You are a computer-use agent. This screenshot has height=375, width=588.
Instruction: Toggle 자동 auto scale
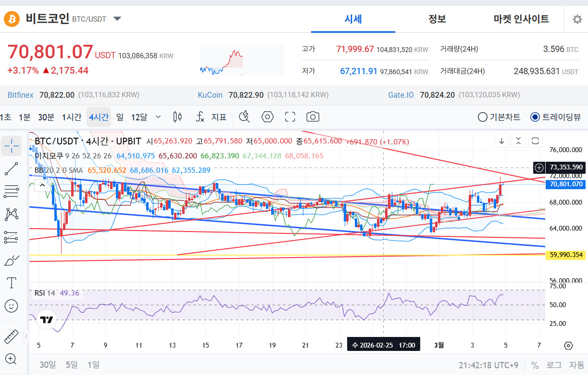(x=576, y=365)
